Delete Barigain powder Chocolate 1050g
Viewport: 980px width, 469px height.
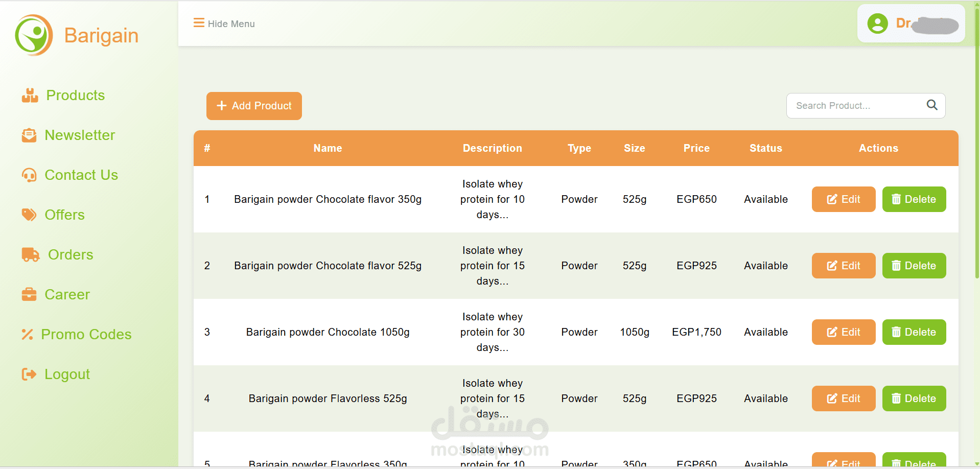(x=914, y=332)
